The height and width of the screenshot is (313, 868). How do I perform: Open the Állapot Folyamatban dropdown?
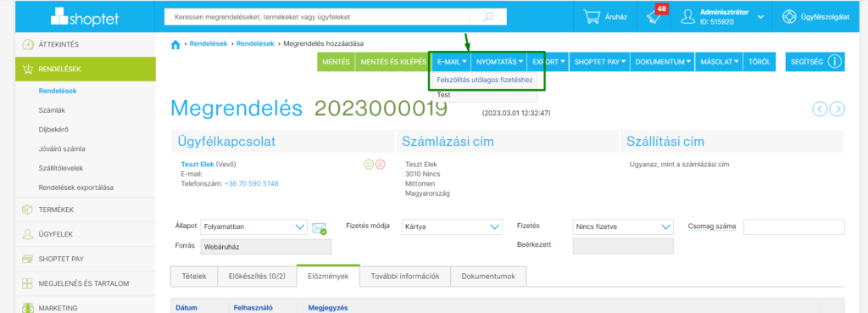(253, 226)
